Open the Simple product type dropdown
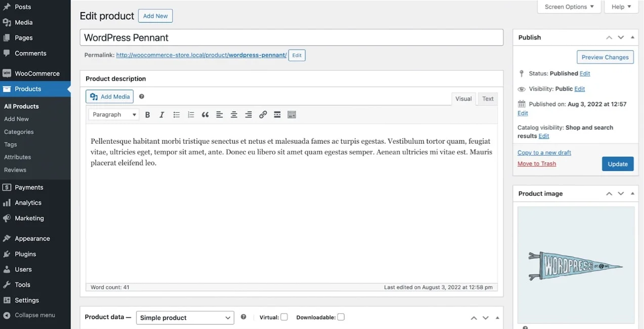 pyautogui.click(x=185, y=318)
